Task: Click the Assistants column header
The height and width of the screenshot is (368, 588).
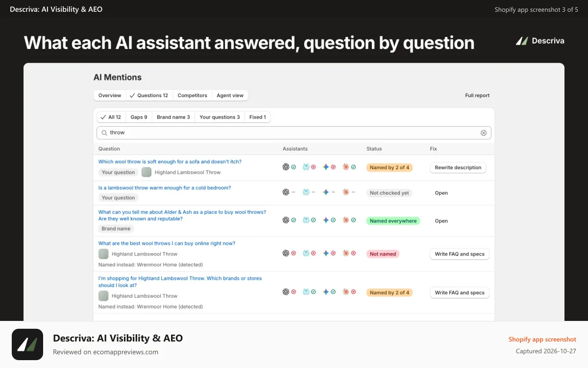Action: pyautogui.click(x=295, y=149)
